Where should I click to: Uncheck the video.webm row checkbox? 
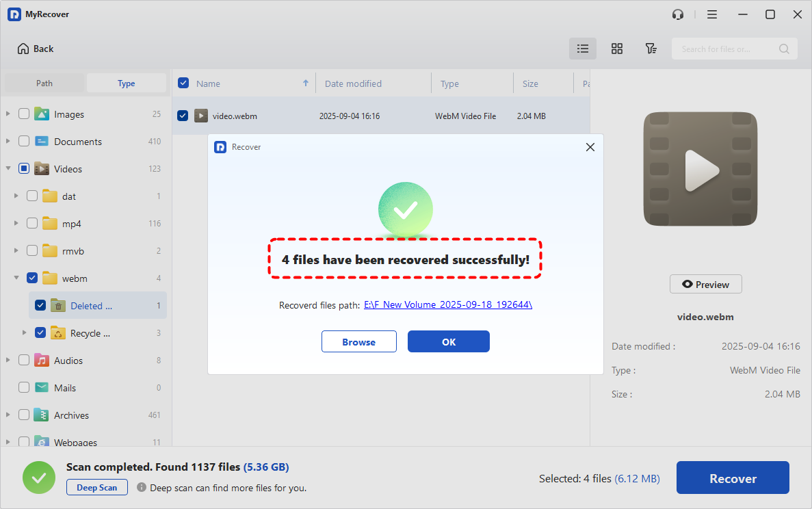point(182,116)
